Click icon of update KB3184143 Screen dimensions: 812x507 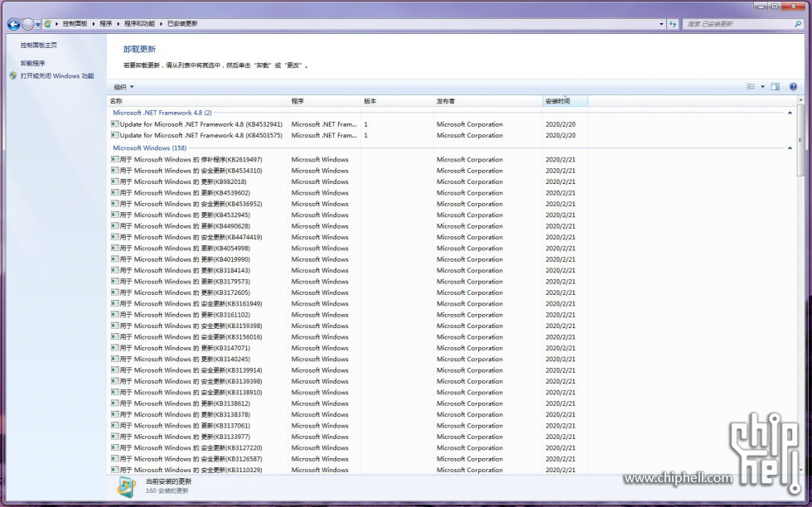[114, 270]
